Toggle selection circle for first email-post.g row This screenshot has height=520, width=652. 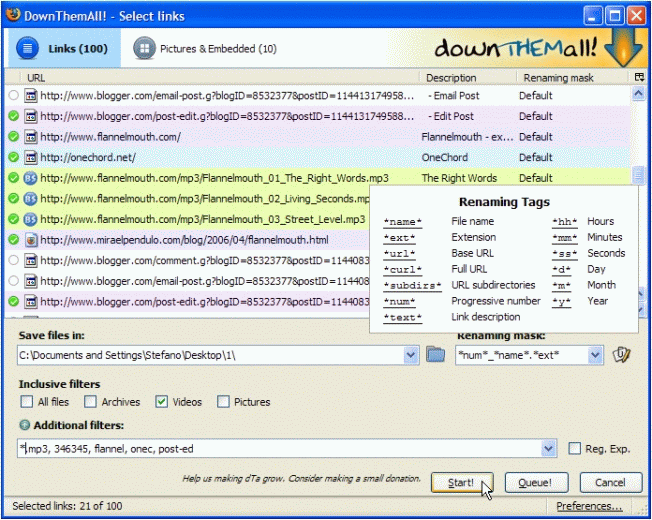pyautogui.click(x=14, y=96)
